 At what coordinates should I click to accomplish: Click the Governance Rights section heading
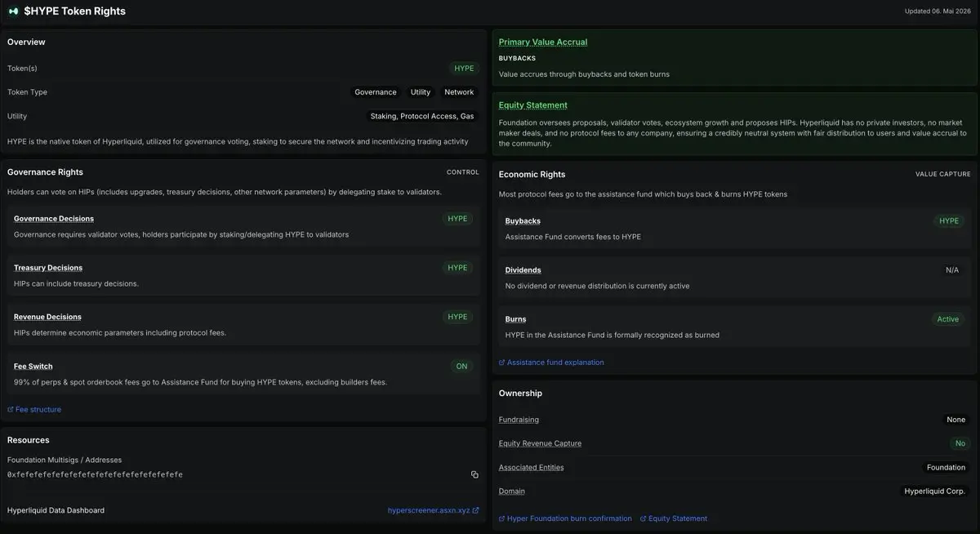pyautogui.click(x=45, y=172)
